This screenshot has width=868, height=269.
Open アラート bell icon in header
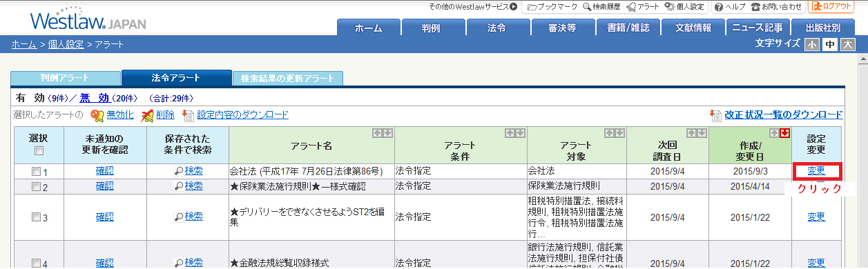tap(631, 6)
